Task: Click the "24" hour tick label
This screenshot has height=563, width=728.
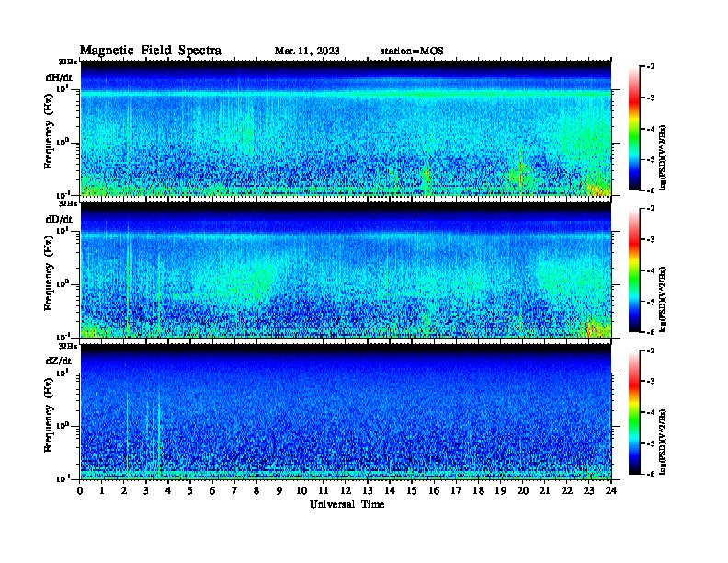Action: 611,491
